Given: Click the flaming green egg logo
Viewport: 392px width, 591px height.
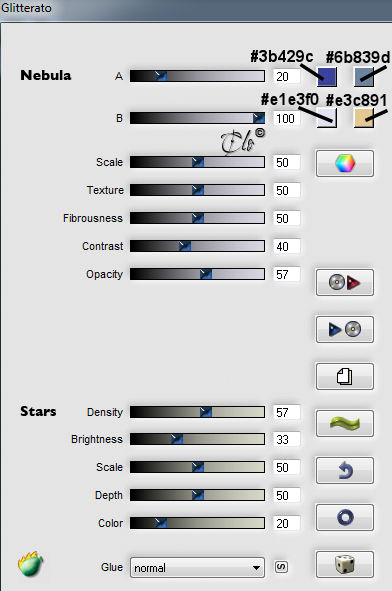Looking at the screenshot, I should pos(30,563).
